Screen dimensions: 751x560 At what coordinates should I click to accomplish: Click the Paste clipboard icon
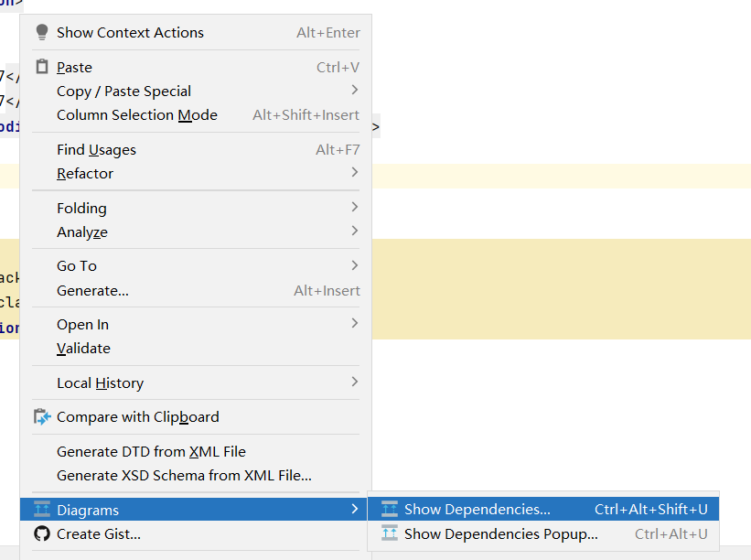[x=41, y=67]
